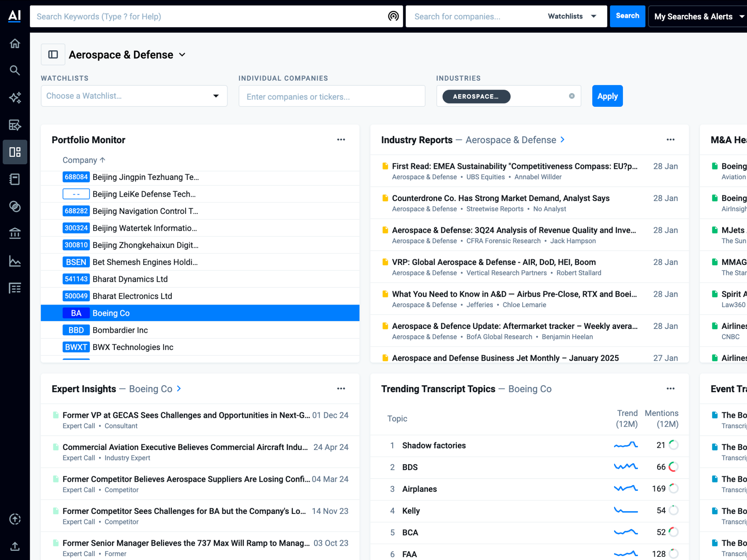Open the table-edit sidebar icon

pos(15,125)
